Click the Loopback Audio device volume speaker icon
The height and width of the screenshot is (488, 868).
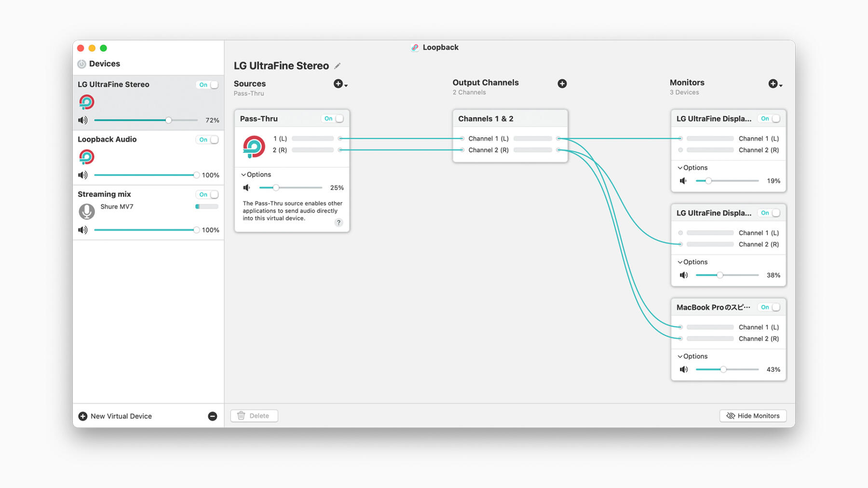[x=83, y=175]
